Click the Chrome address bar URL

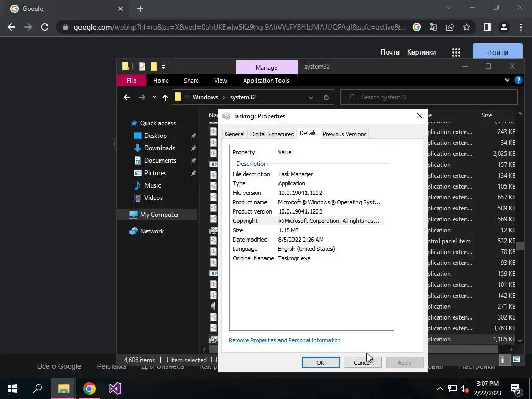[x=239, y=27]
